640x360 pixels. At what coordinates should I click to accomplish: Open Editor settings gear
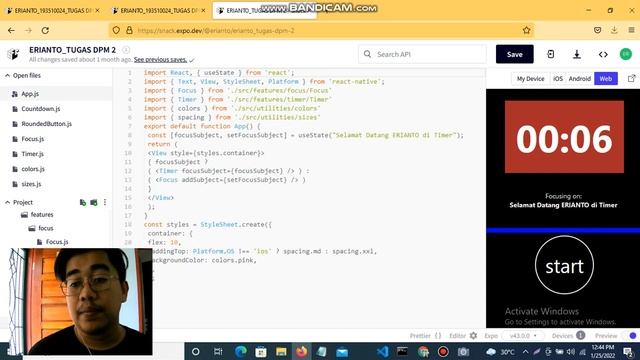(x=473, y=336)
